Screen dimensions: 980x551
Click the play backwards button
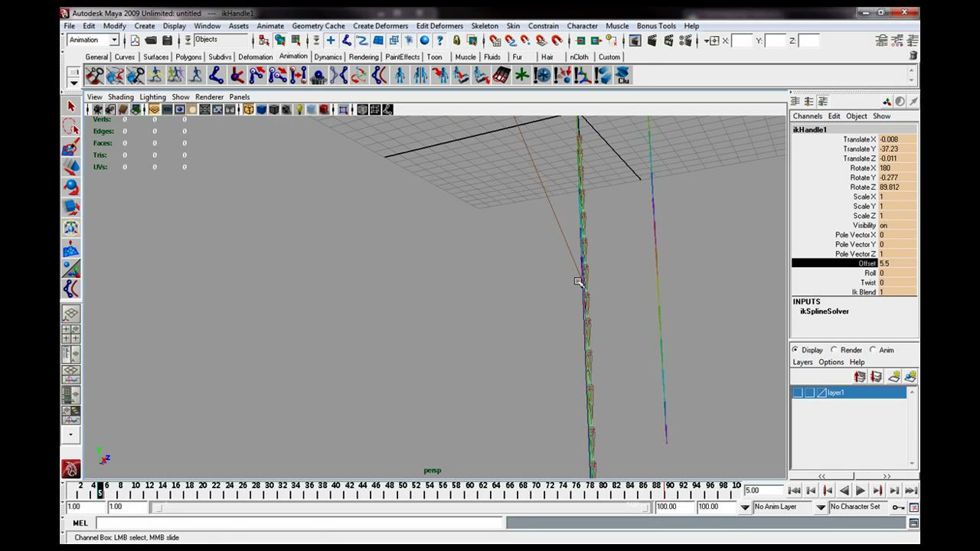coord(844,491)
